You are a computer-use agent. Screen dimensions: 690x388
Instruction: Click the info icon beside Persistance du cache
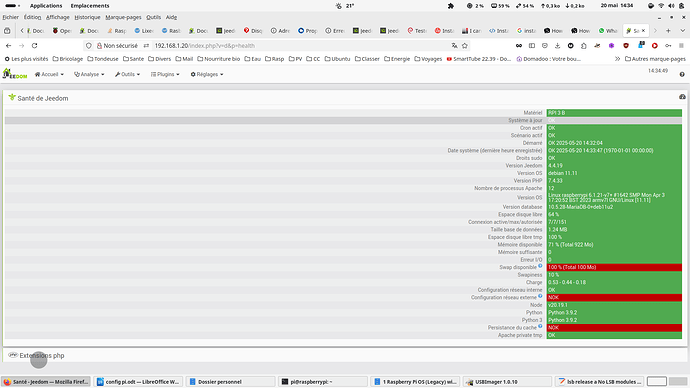pyautogui.click(x=540, y=326)
